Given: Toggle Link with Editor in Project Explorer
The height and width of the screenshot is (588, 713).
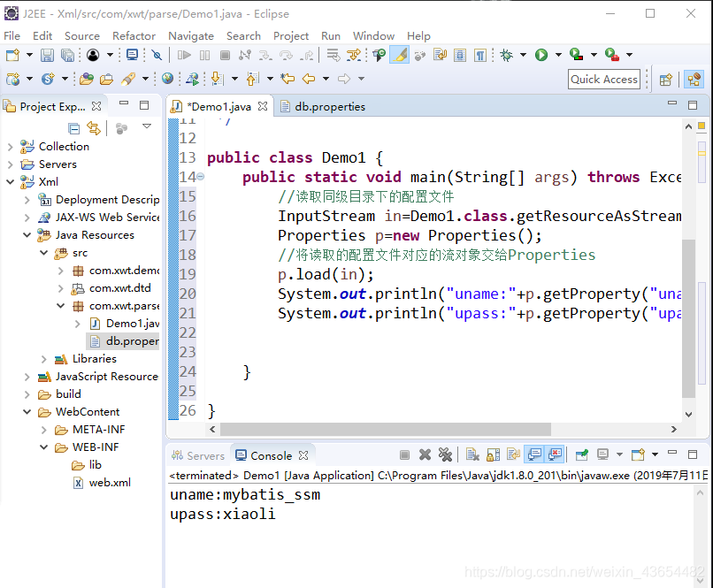Looking at the screenshot, I should pyautogui.click(x=94, y=128).
